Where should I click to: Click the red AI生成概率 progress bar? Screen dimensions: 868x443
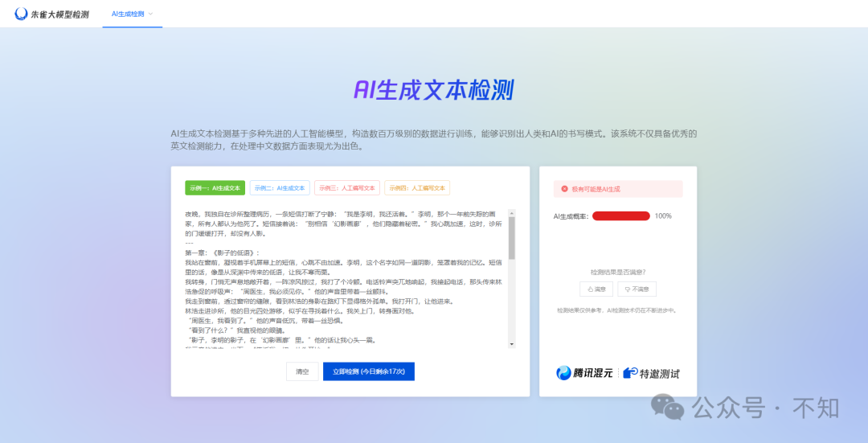pyautogui.click(x=620, y=216)
